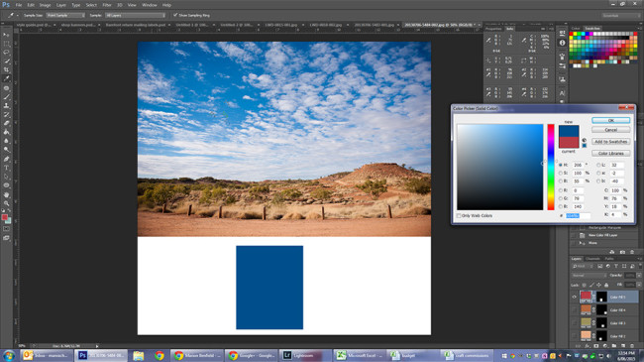Select the Lasso tool
644x362 pixels.
[6, 53]
